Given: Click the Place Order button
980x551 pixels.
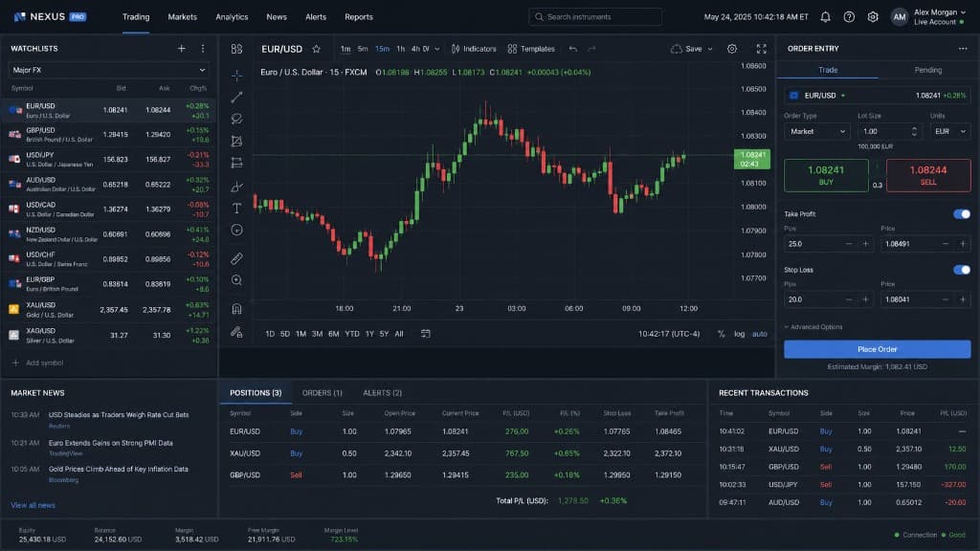Looking at the screenshot, I should point(877,349).
